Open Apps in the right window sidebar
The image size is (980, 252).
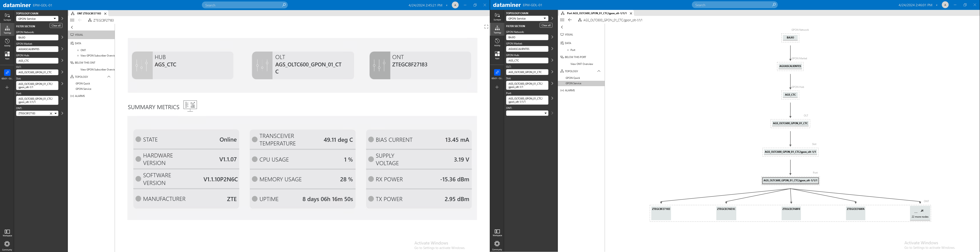(x=497, y=55)
